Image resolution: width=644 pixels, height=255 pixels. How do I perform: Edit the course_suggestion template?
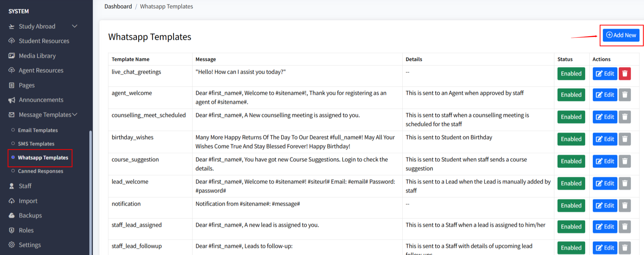click(x=605, y=161)
